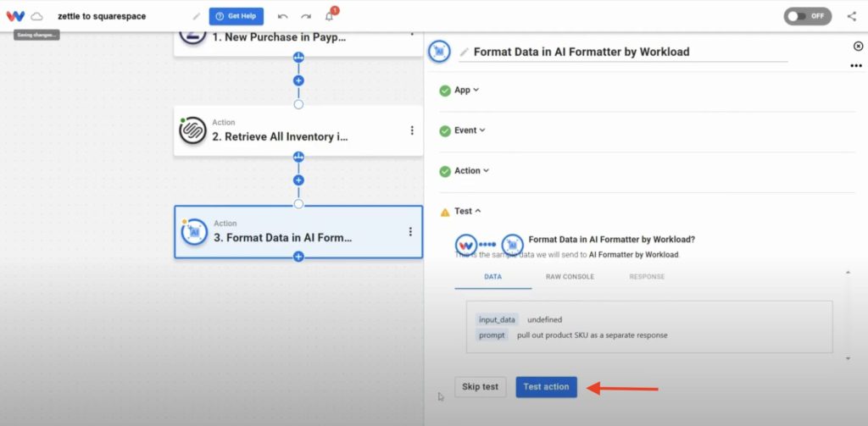Select step 3 Format Data card

[x=298, y=232]
